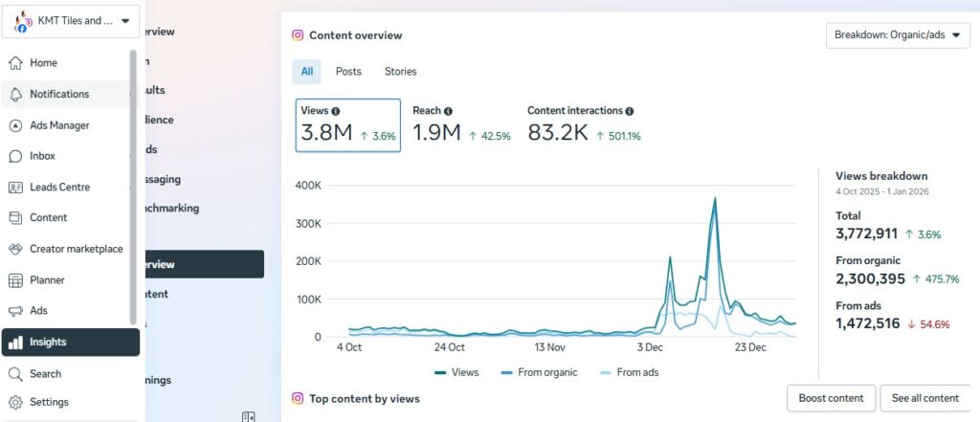This screenshot has height=422, width=980.
Task: Select the Content interactions 83.2K metric
Action: point(584,125)
